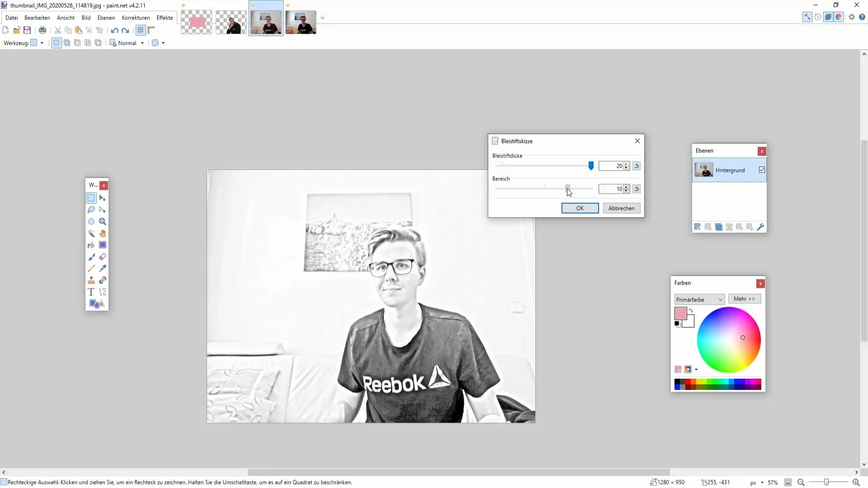Click Abbrechen in Bleistiftskizze dialog
The image size is (868, 488).
pyautogui.click(x=621, y=208)
